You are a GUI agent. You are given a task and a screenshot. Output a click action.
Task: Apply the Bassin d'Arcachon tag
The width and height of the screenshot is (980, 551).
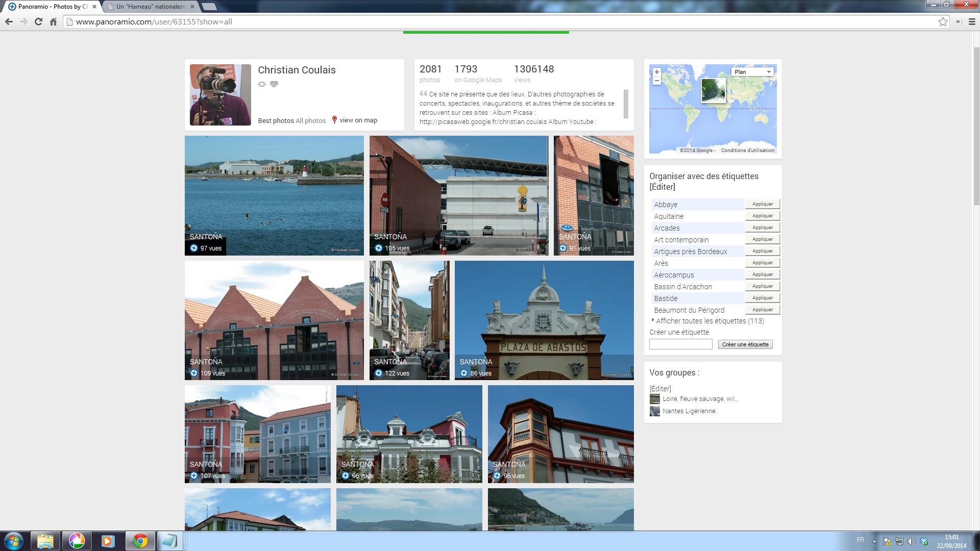click(763, 286)
